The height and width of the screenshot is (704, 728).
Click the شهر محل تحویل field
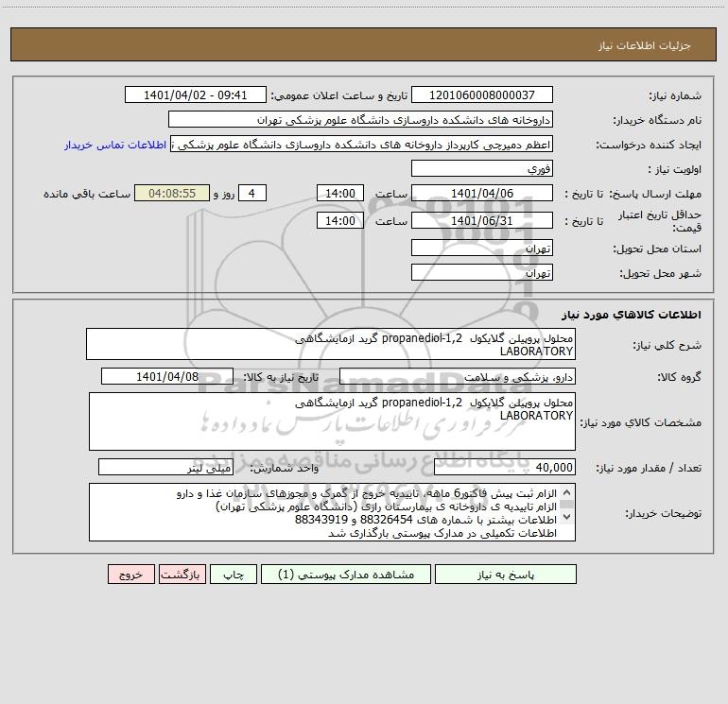pos(482,272)
